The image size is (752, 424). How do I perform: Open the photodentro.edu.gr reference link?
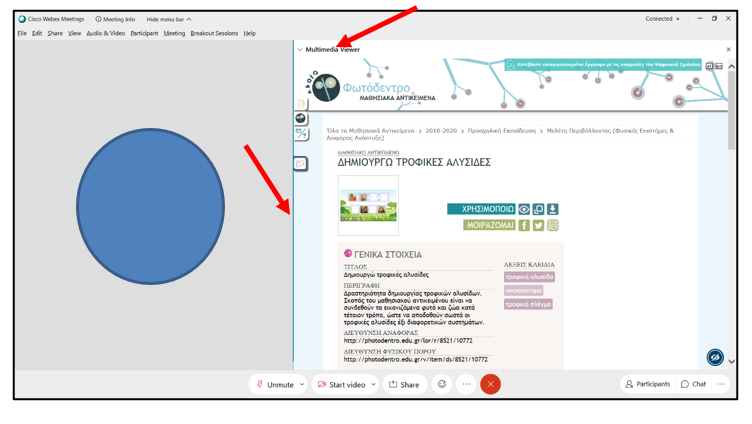point(408,341)
